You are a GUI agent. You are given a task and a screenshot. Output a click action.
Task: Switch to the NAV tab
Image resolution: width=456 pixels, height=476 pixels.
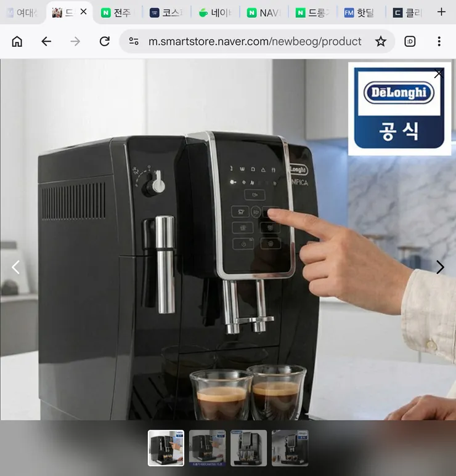tap(264, 13)
